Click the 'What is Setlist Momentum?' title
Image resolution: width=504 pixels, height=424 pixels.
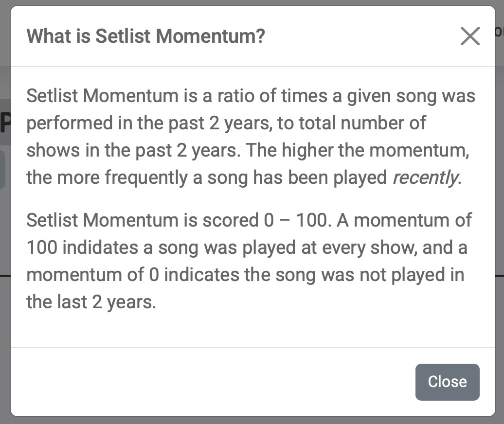pyautogui.click(x=145, y=36)
